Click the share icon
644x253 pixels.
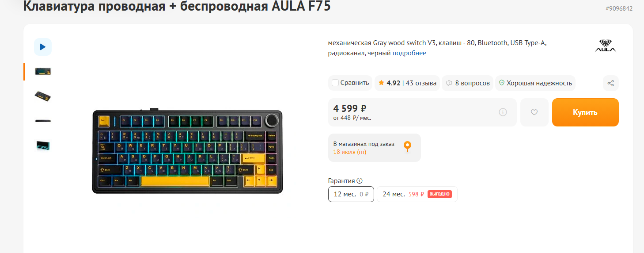610,83
